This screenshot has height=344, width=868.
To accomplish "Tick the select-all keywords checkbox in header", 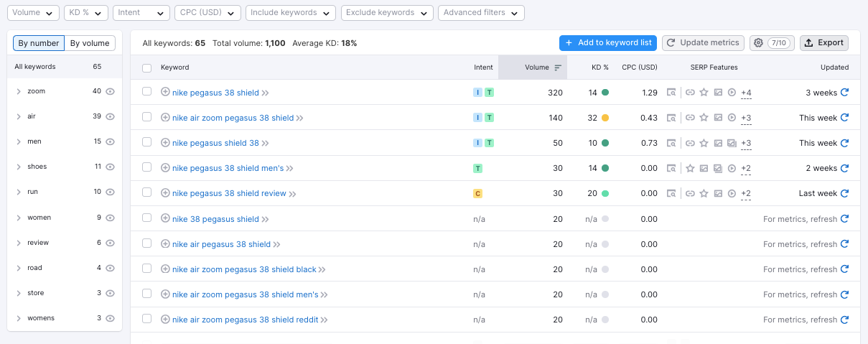I will tap(147, 68).
